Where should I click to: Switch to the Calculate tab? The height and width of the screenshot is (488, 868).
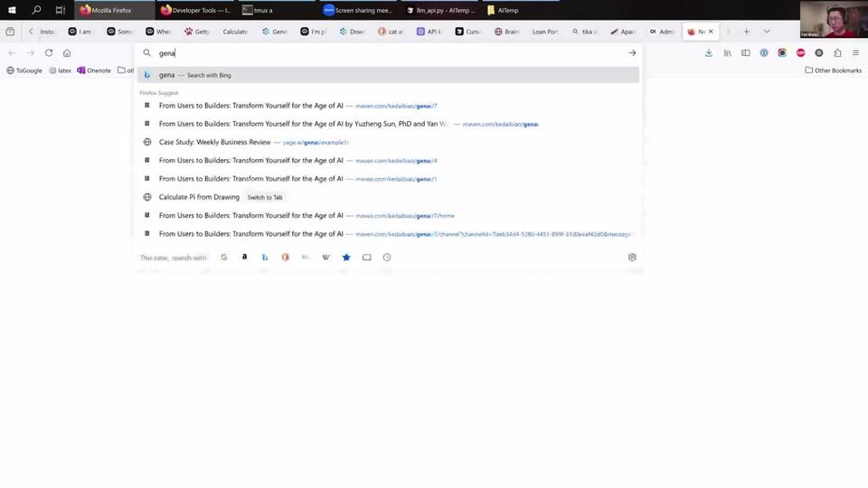pos(235,32)
